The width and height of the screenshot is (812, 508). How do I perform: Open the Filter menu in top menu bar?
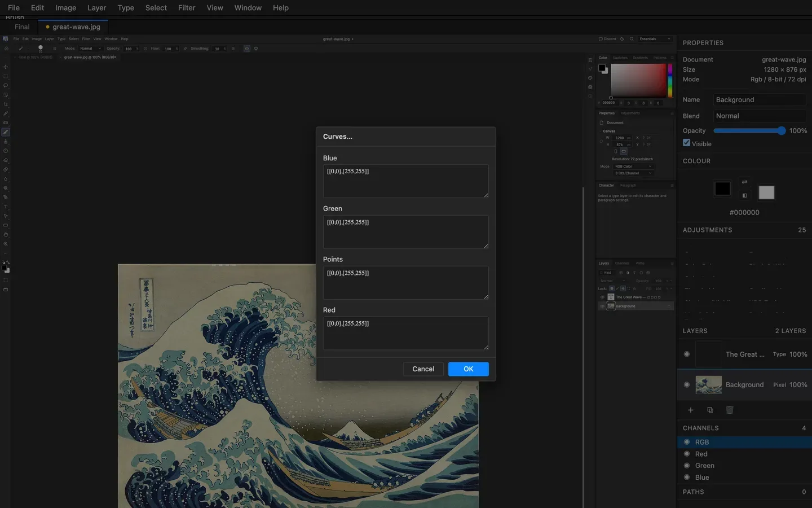coord(187,8)
